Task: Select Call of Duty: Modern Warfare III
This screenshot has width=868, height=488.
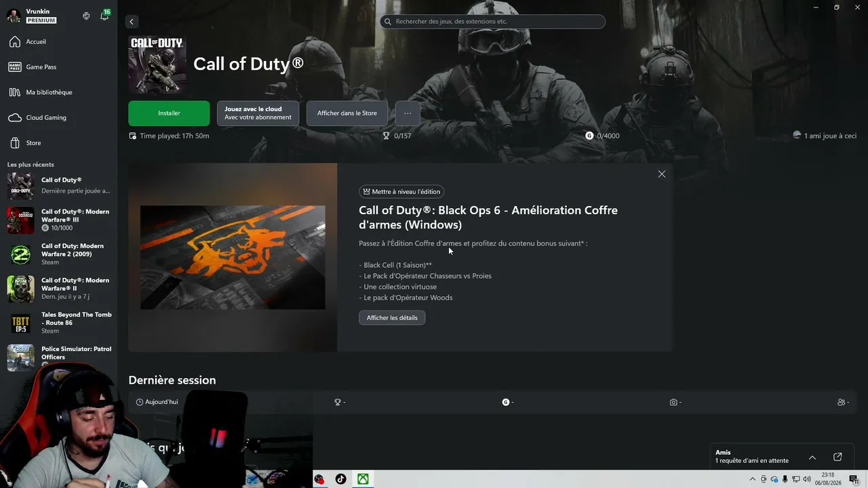Action: pos(58,220)
